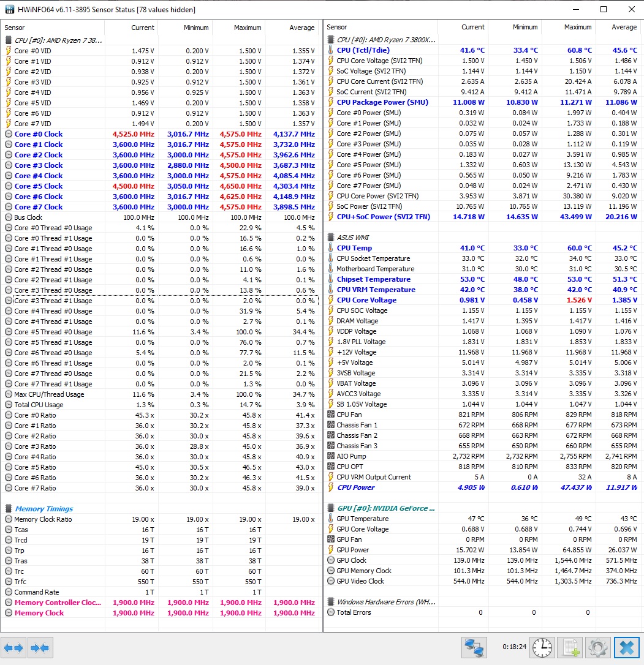
Task: Click lightning icon beside CPU Package Power (SMU)
Action: click(331, 102)
